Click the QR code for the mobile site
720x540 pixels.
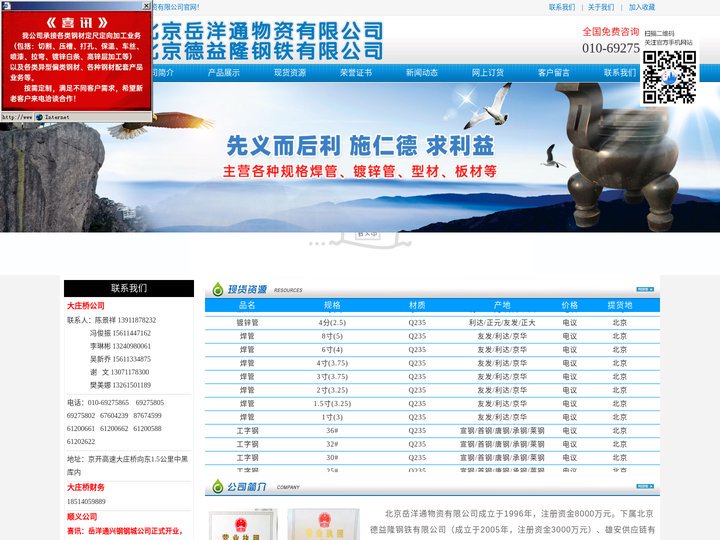(x=669, y=77)
